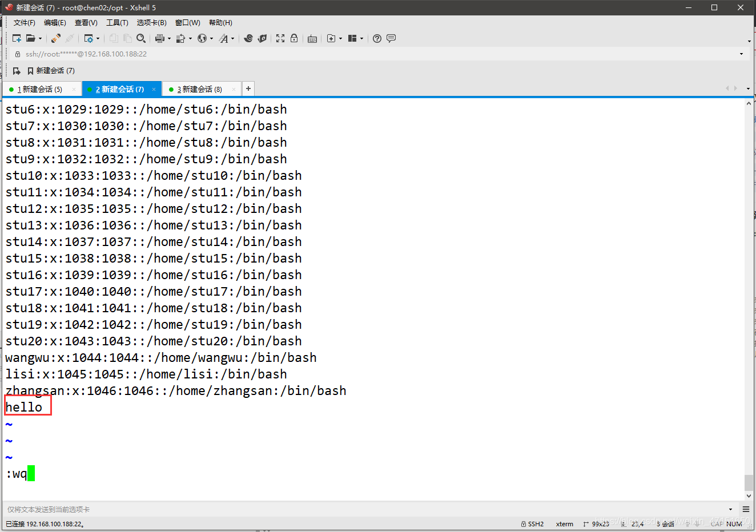Open the 窗口(W) menu
Image resolution: width=756 pixels, height=532 pixels.
pos(188,23)
